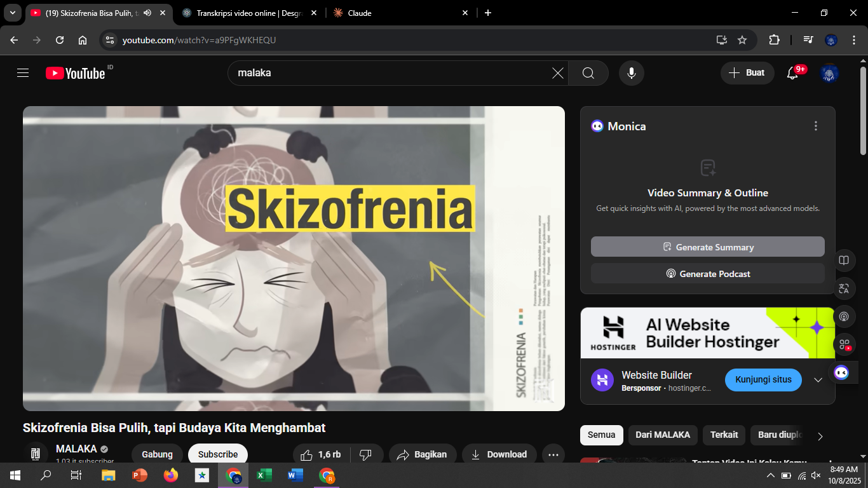
Task: Open Chrome extensions puzzle icon
Action: tap(774, 40)
